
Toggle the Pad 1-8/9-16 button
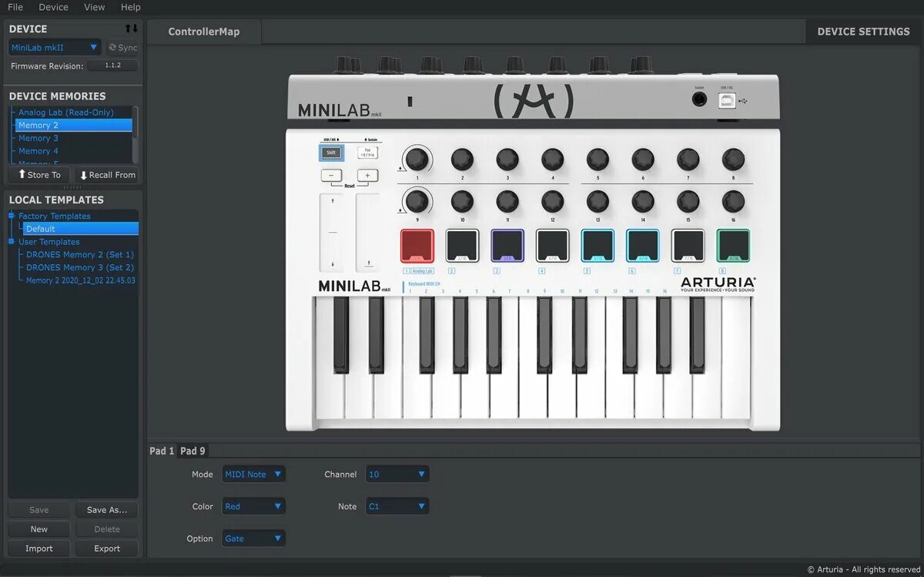(367, 153)
